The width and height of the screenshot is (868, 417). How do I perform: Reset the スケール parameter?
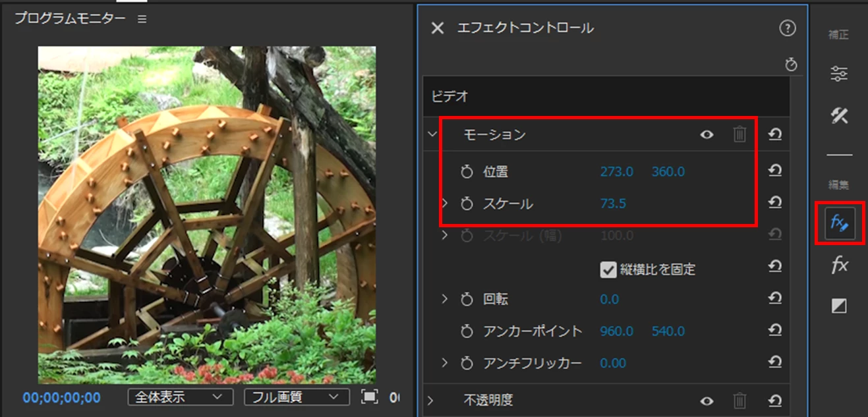774,202
